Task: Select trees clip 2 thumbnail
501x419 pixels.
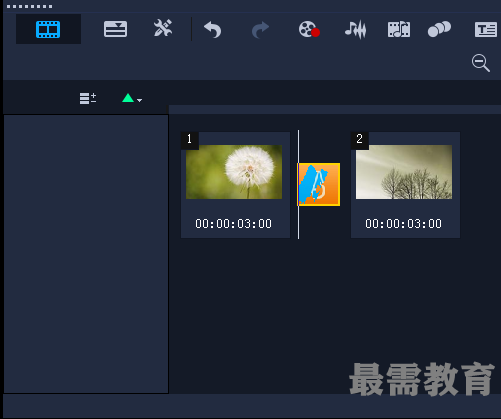Action: point(404,172)
